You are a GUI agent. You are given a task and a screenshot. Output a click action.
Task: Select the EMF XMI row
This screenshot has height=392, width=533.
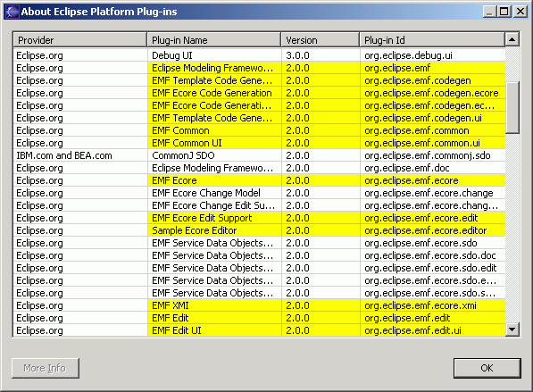260,305
